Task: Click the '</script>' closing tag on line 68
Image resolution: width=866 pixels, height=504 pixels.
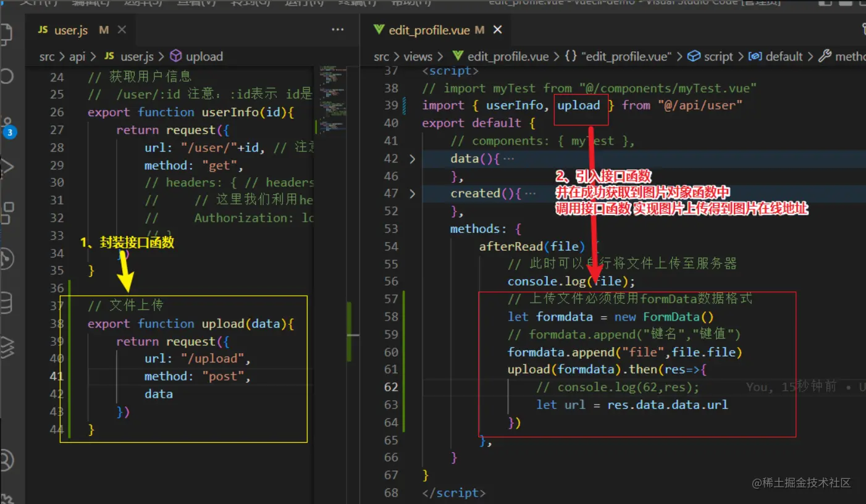Action: (x=454, y=493)
